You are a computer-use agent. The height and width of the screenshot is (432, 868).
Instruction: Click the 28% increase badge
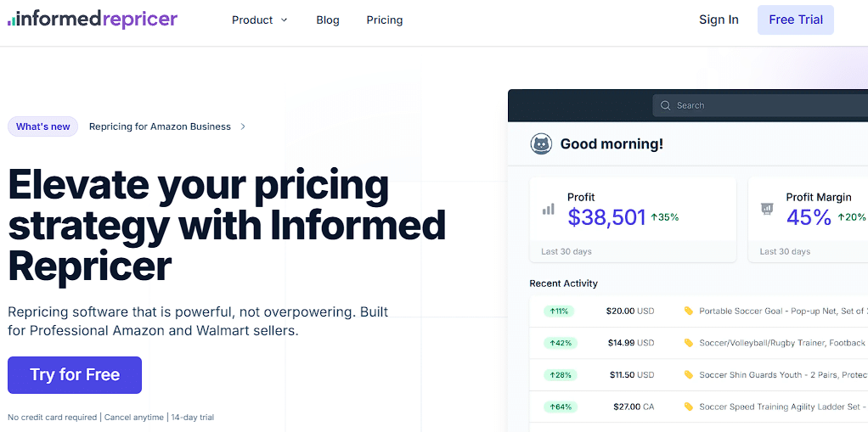pyautogui.click(x=561, y=375)
